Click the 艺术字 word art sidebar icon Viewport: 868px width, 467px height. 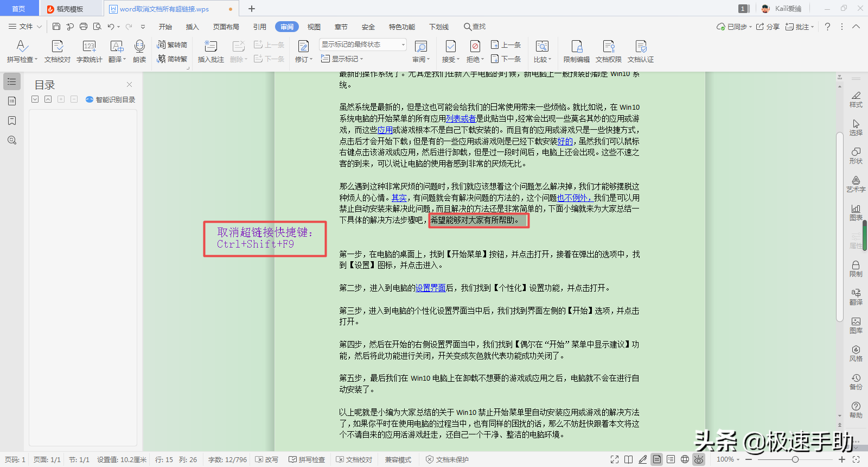point(856,184)
